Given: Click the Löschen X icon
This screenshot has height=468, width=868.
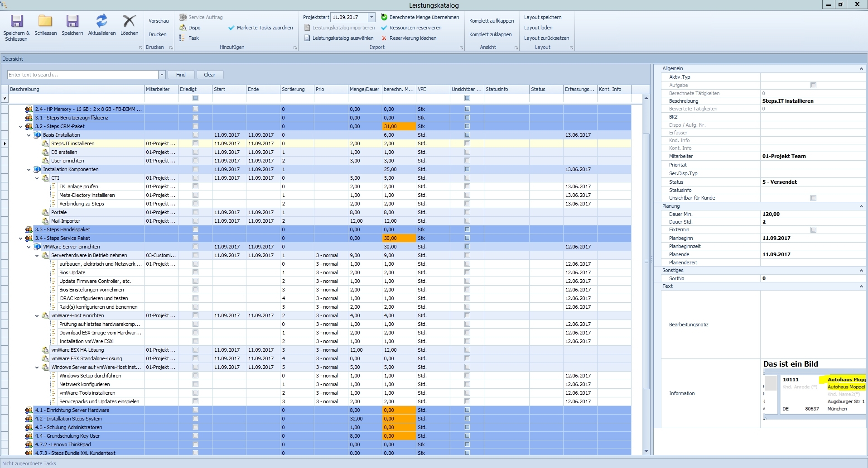Looking at the screenshot, I should pyautogui.click(x=129, y=22).
